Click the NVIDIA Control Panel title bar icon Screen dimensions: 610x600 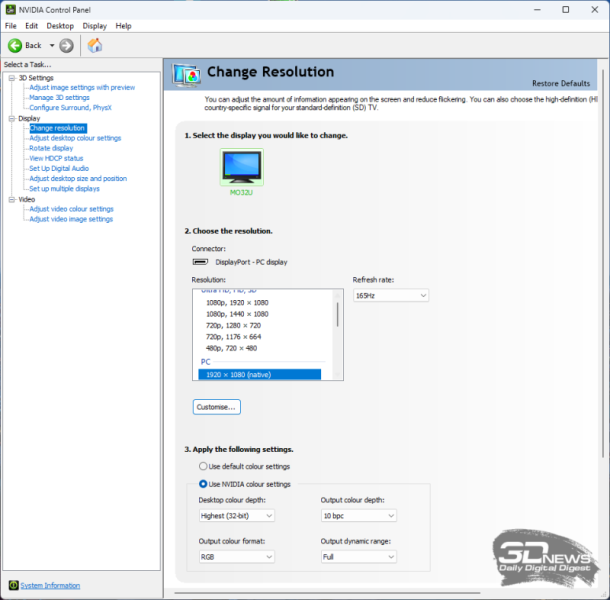(x=10, y=9)
